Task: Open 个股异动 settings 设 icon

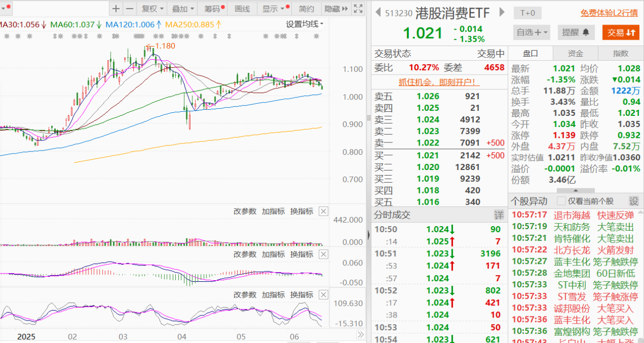Action: coord(634,201)
